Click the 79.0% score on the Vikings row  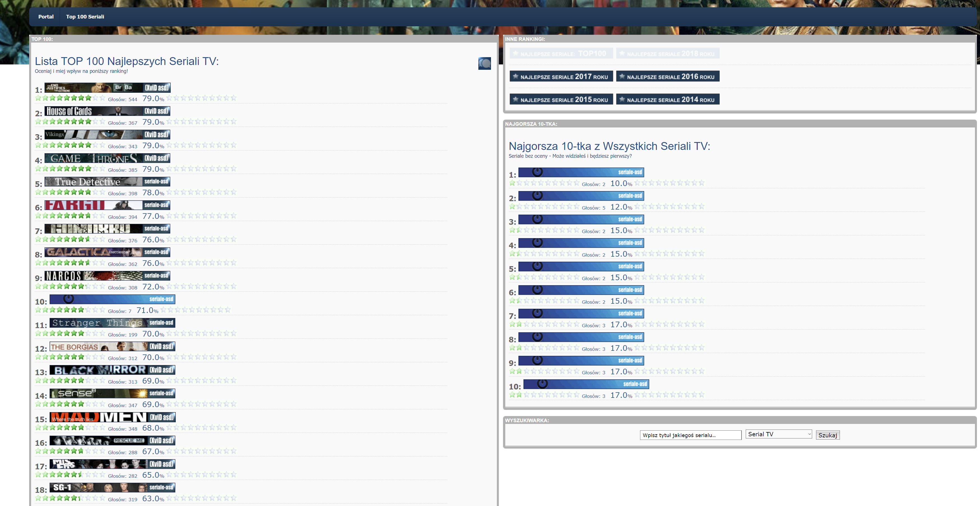point(153,146)
